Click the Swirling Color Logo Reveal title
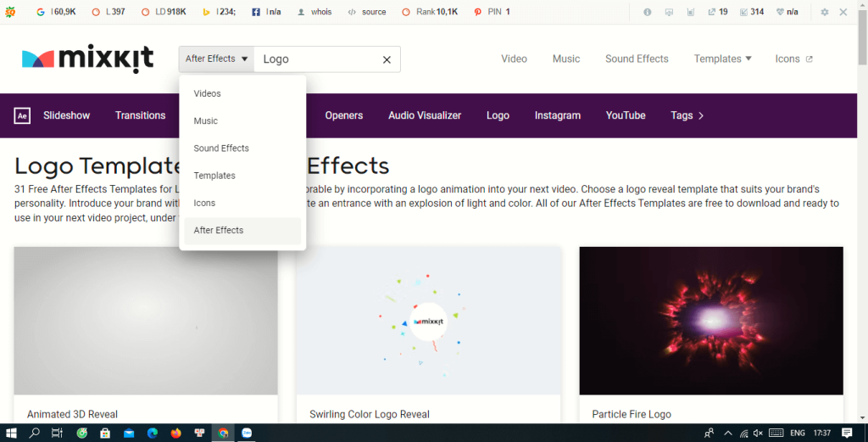Viewport: 868px width, 442px height. (x=370, y=414)
